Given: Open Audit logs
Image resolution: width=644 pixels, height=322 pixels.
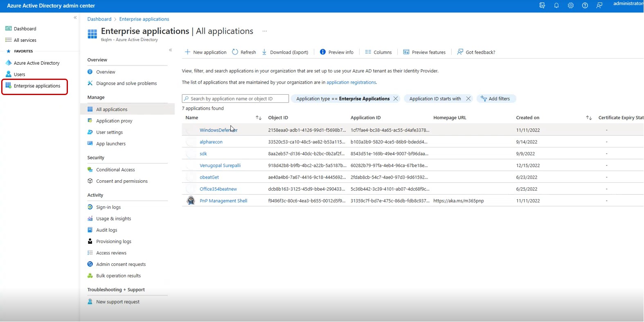Looking at the screenshot, I should [106, 231].
